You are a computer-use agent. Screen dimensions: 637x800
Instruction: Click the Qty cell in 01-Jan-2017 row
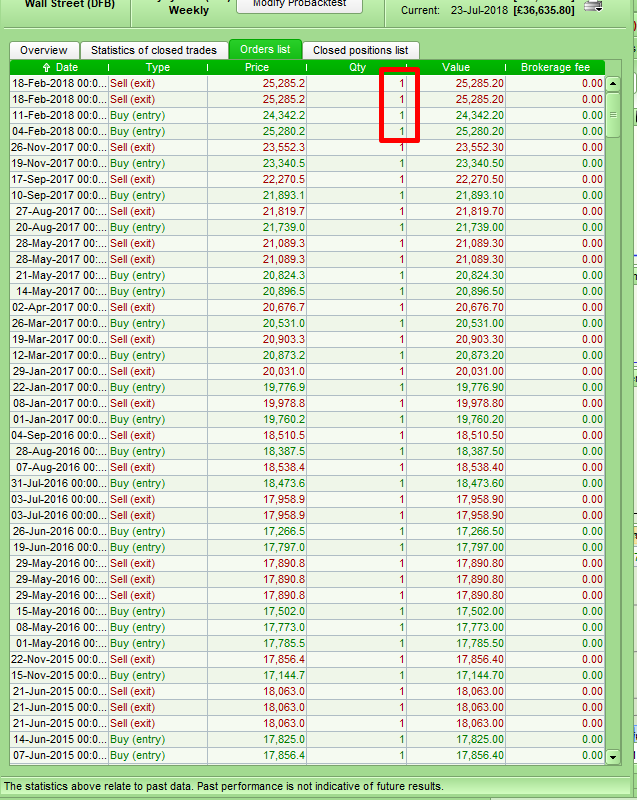point(357,419)
